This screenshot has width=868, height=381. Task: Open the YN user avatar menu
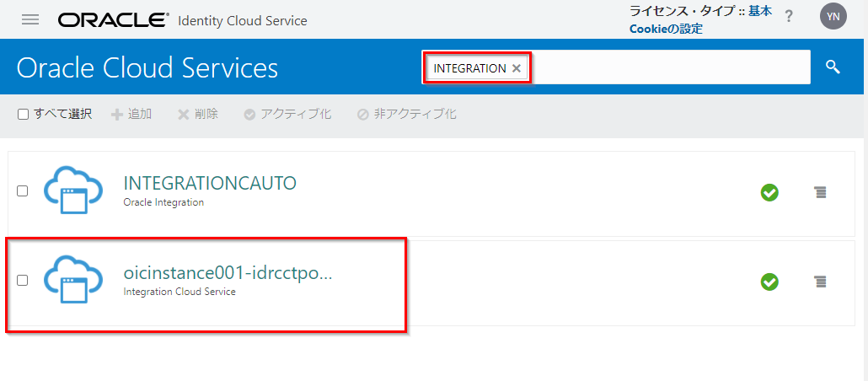(833, 17)
